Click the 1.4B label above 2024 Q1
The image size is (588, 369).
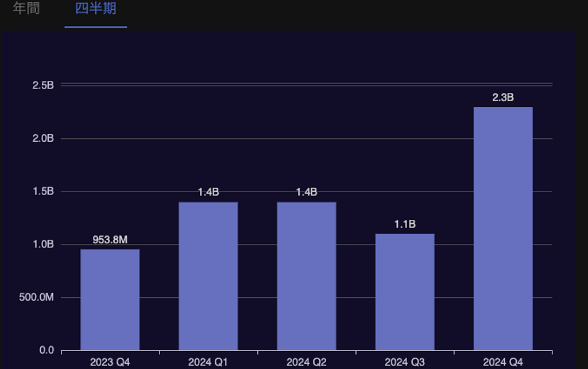click(x=208, y=192)
